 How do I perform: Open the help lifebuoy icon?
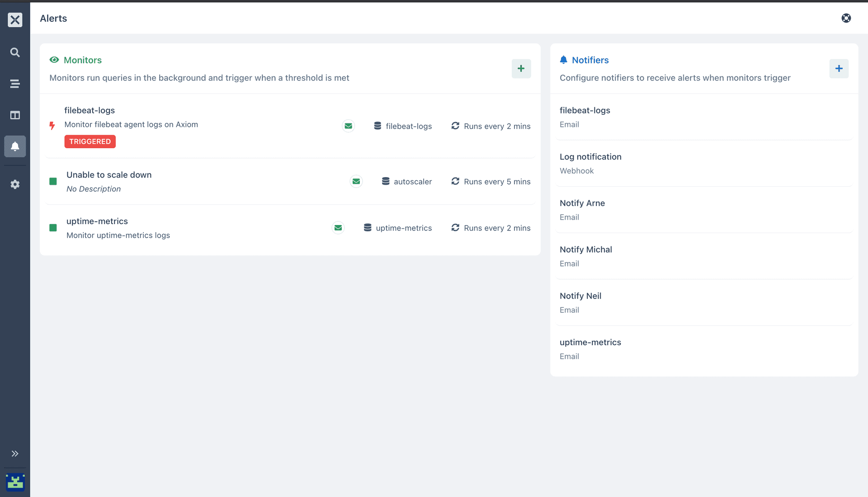846,18
